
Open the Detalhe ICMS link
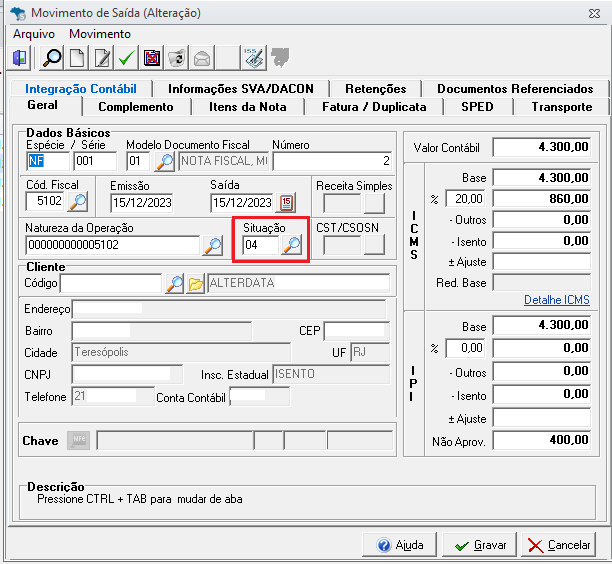[x=556, y=300]
